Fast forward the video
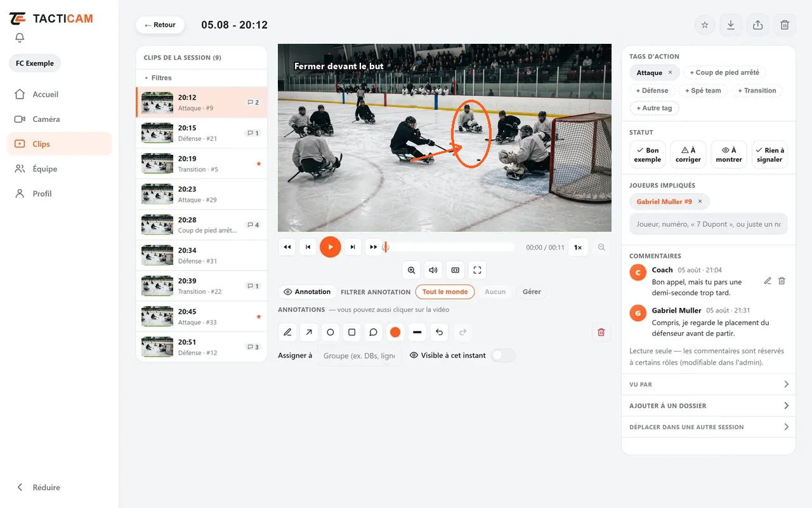This screenshot has width=812, height=508. point(374,247)
